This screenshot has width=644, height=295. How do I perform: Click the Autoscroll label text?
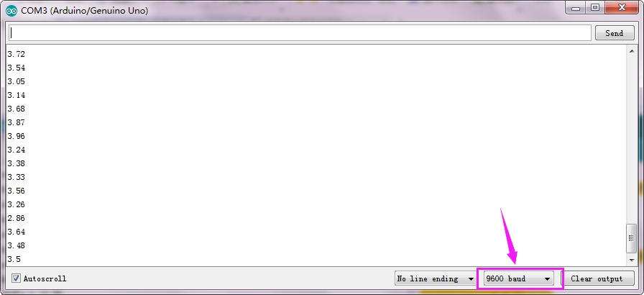coord(45,278)
